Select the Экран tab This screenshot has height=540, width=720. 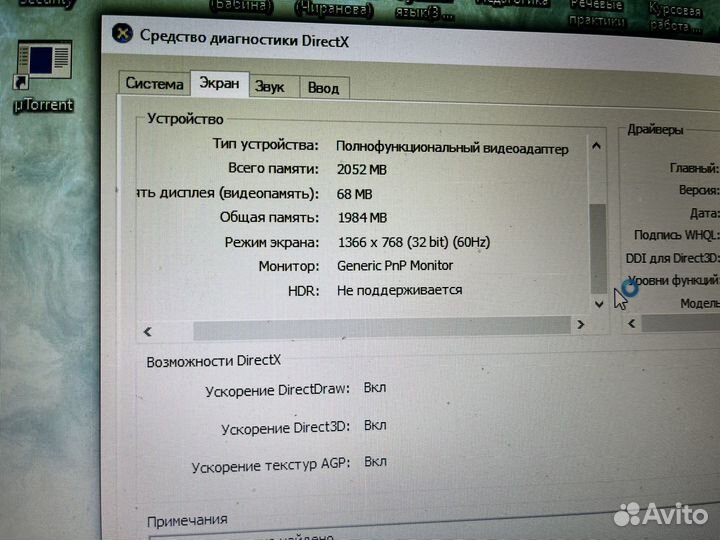pyautogui.click(x=219, y=84)
